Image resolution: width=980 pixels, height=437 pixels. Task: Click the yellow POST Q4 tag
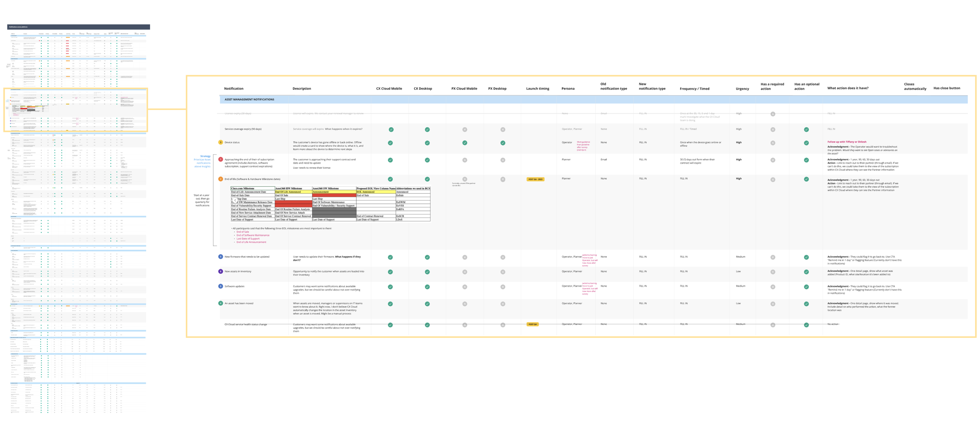click(x=532, y=324)
